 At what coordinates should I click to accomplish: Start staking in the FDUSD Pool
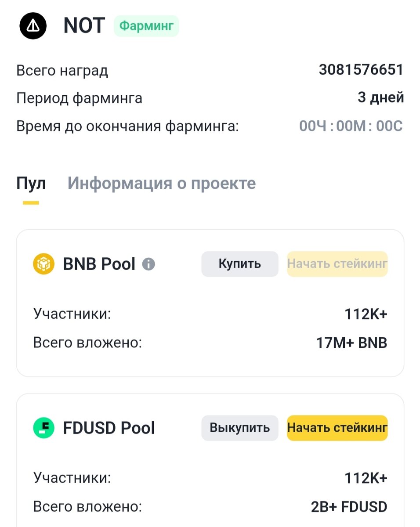337,428
